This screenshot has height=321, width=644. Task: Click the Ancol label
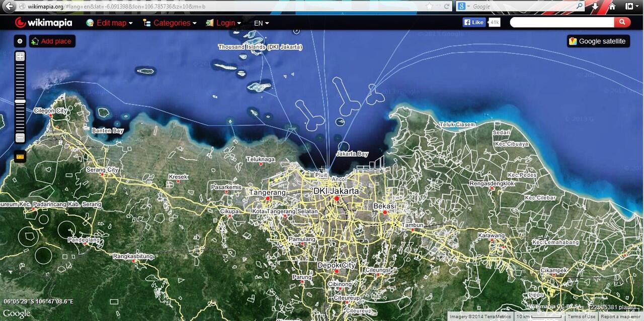pyautogui.click(x=339, y=179)
